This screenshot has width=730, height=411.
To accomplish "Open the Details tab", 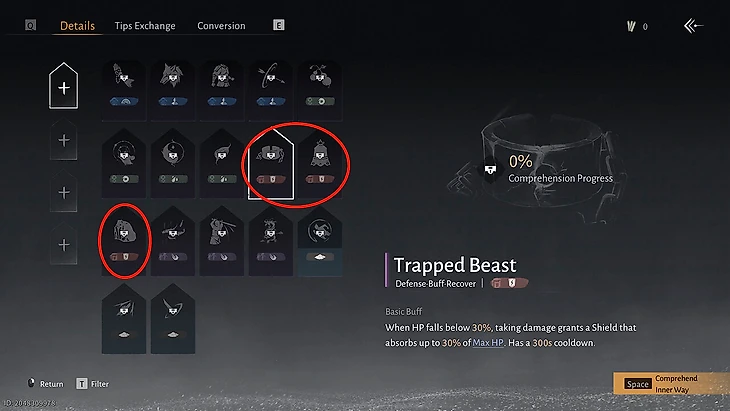I will click(77, 26).
